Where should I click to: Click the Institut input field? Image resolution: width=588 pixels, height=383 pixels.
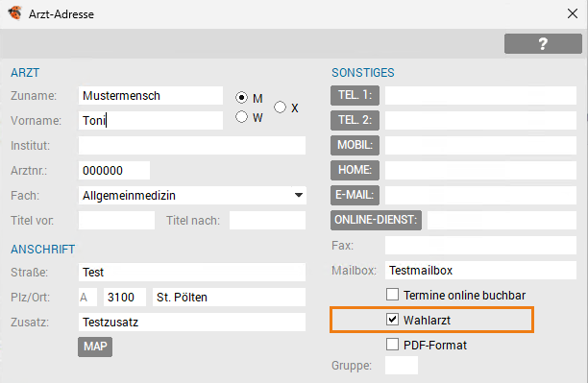[192, 145]
